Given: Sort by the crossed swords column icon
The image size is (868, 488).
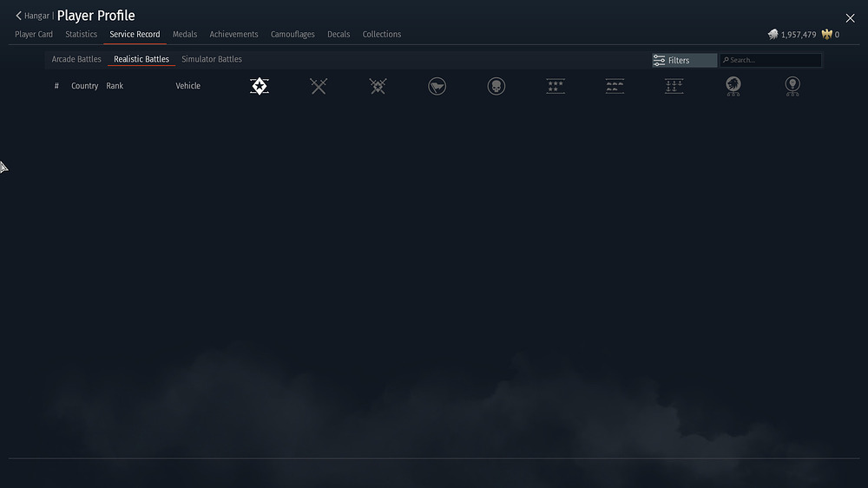Looking at the screenshot, I should (x=319, y=86).
